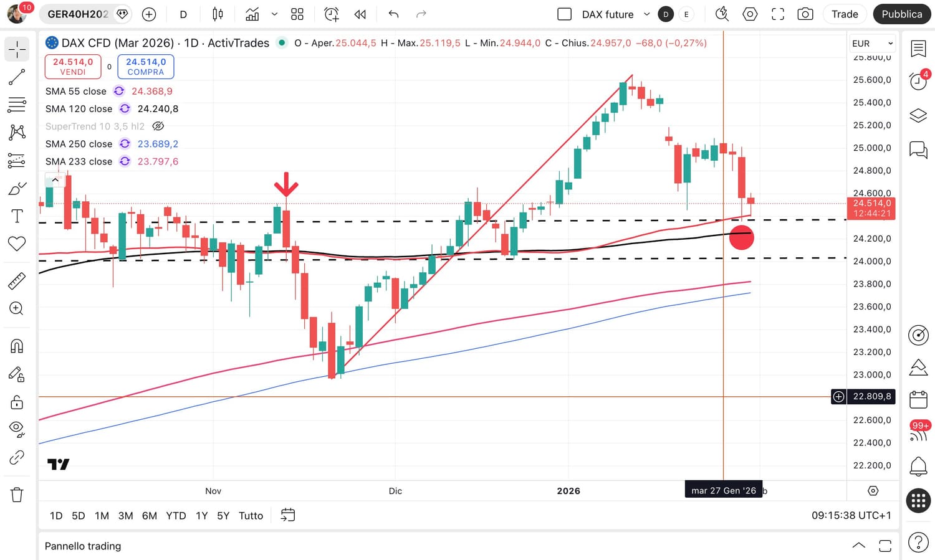Viewport: 935px width, 560px height.
Task: Expand the DAX future layout dropdown
Action: pos(646,14)
